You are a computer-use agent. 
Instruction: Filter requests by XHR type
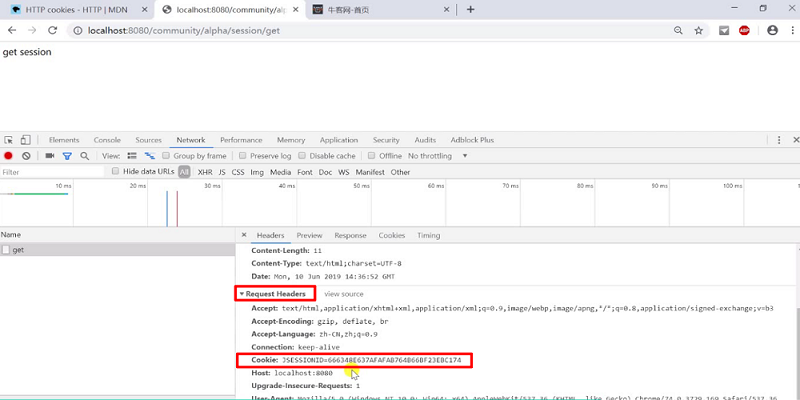pyautogui.click(x=205, y=172)
